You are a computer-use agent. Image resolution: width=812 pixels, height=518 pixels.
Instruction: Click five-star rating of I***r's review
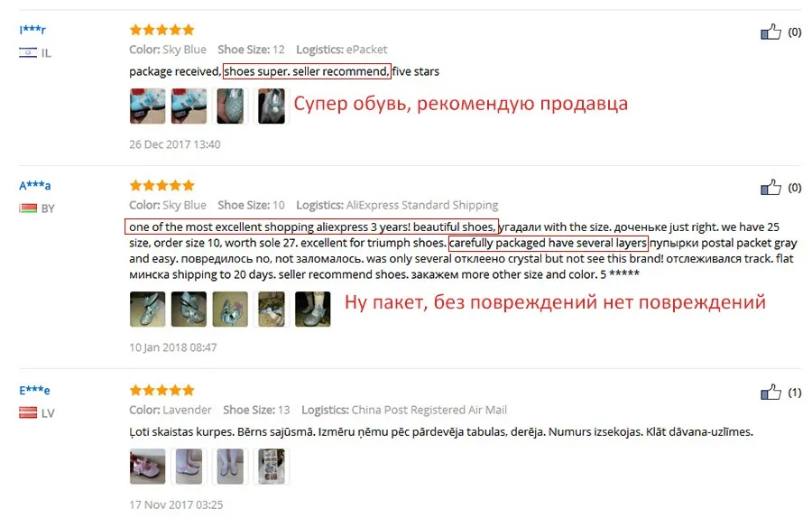tap(162, 30)
